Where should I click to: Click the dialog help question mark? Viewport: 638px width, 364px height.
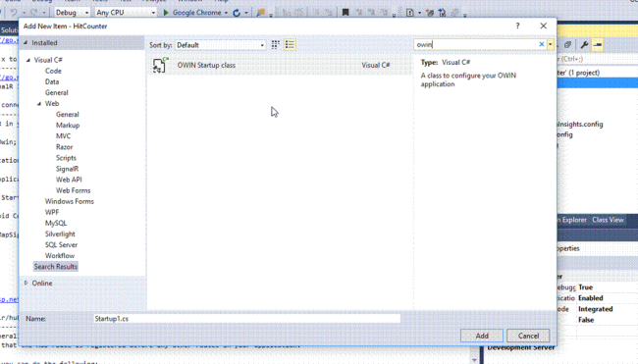(517, 26)
